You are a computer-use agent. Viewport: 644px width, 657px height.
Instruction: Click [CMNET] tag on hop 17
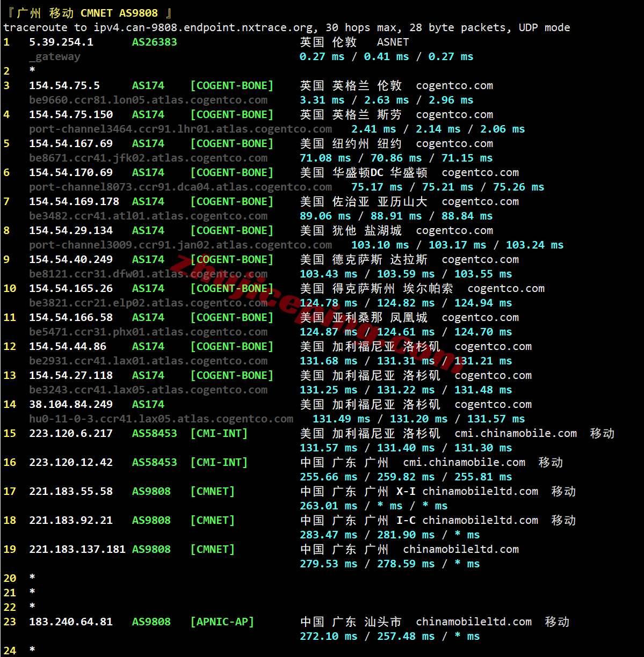[213, 491]
